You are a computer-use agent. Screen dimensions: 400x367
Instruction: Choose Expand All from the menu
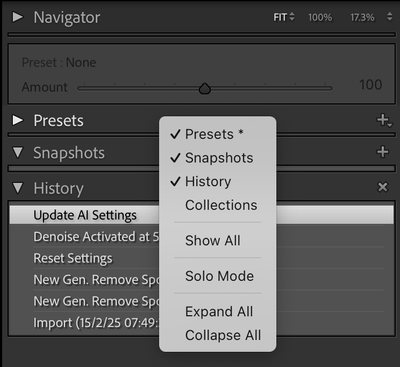coord(217,312)
